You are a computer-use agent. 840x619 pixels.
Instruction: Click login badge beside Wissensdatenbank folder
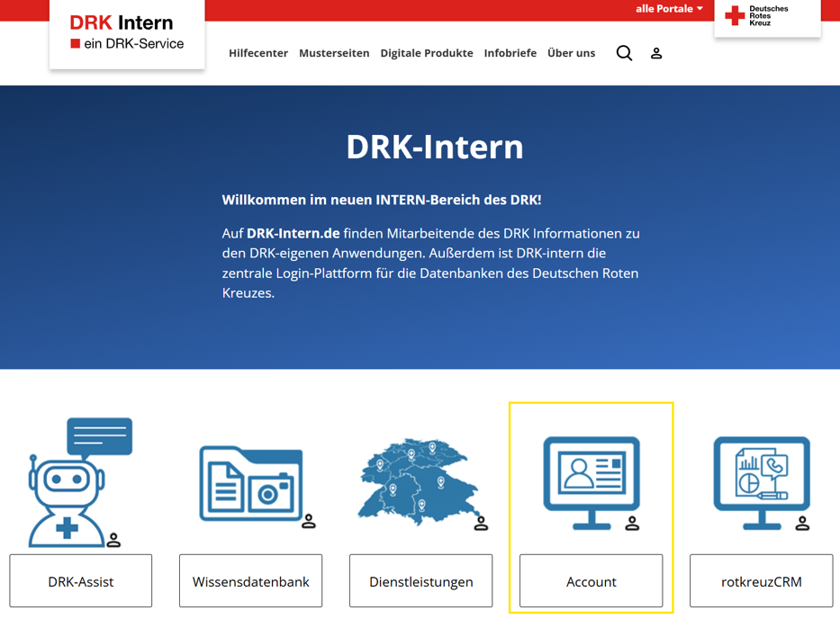click(309, 521)
